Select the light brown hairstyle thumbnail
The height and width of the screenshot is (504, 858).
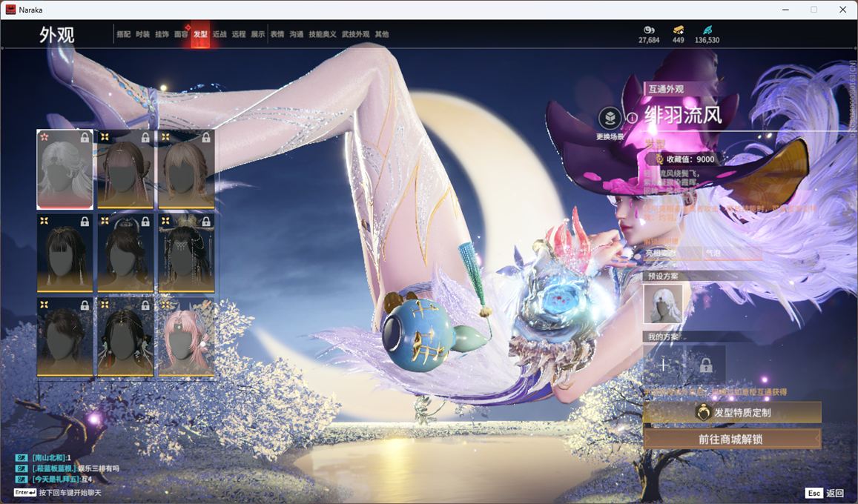[186, 170]
